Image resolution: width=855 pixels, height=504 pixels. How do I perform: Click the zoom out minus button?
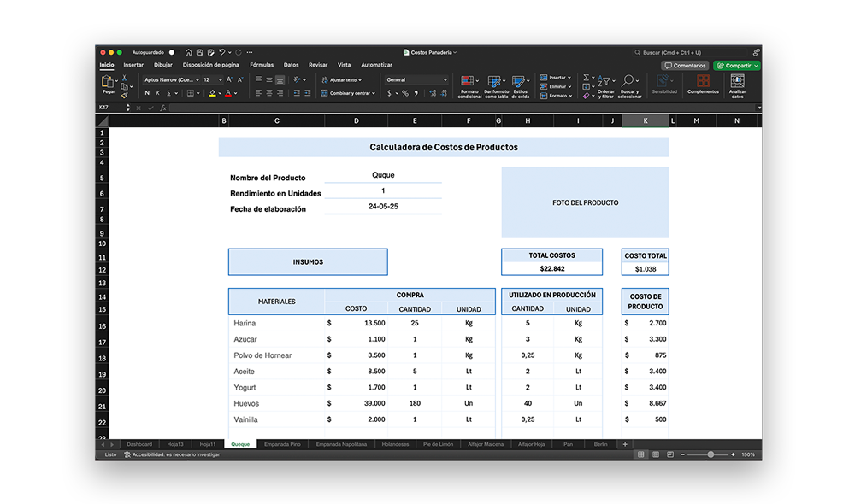point(682,454)
